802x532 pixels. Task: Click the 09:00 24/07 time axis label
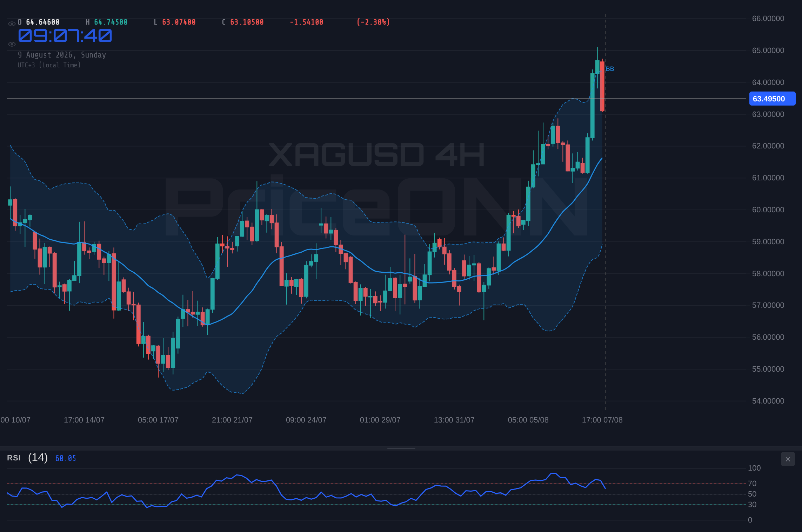tap(306, 420)
